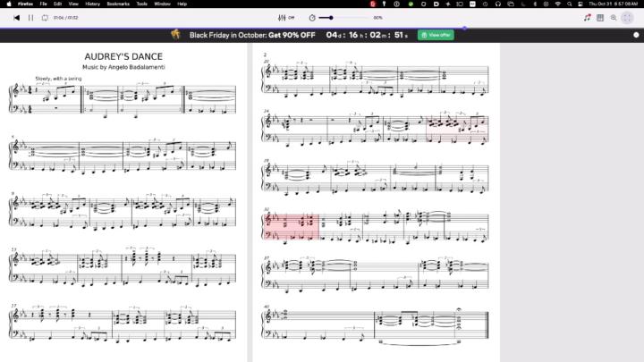Show the piano keyboard view
The width and height of the screenshot is (644, 362).
pyautogui.click(x=600, y=18)
